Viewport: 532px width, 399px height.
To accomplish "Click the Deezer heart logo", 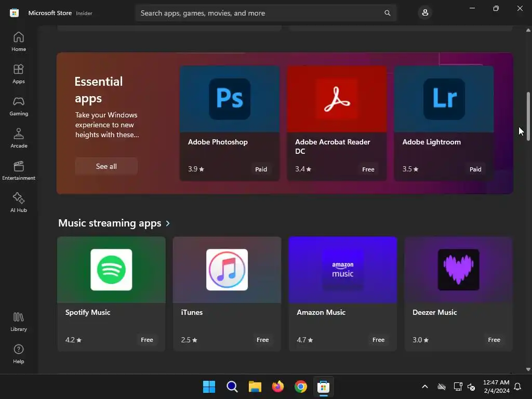I will 458,270.
